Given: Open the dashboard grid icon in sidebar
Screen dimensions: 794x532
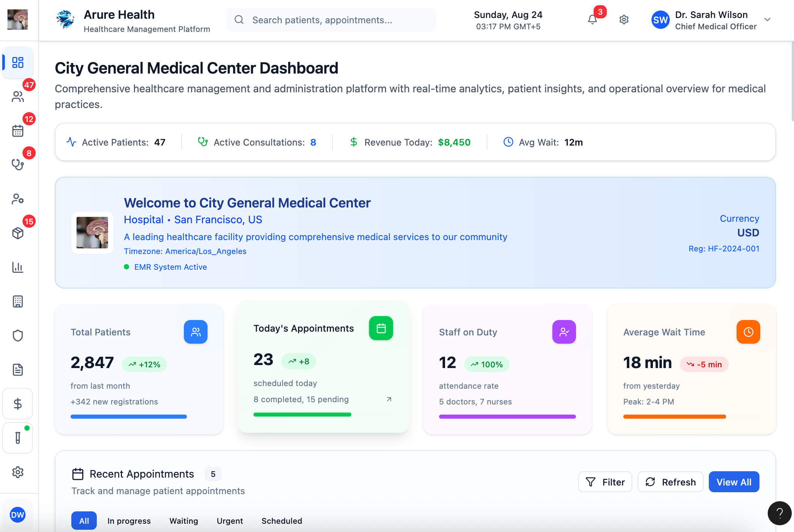Looking at the screenshot, I should click(x=18, y=62).
